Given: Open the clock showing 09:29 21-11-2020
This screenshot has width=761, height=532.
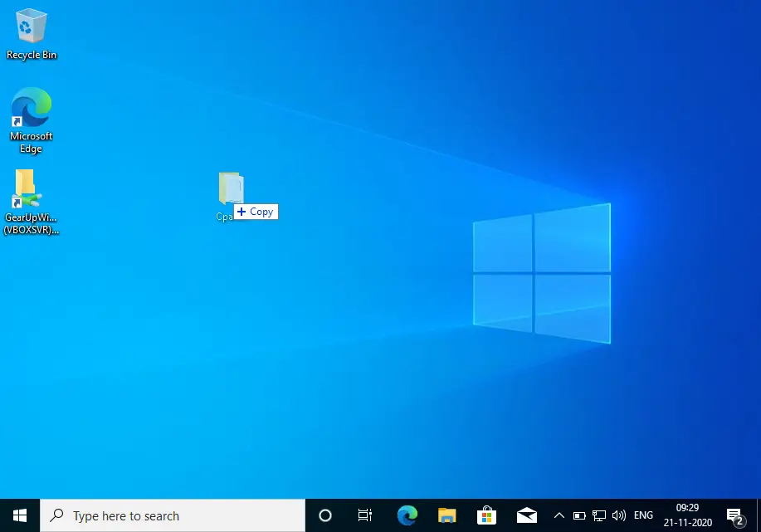Looking at the screenshot, I should click(688, 515).
